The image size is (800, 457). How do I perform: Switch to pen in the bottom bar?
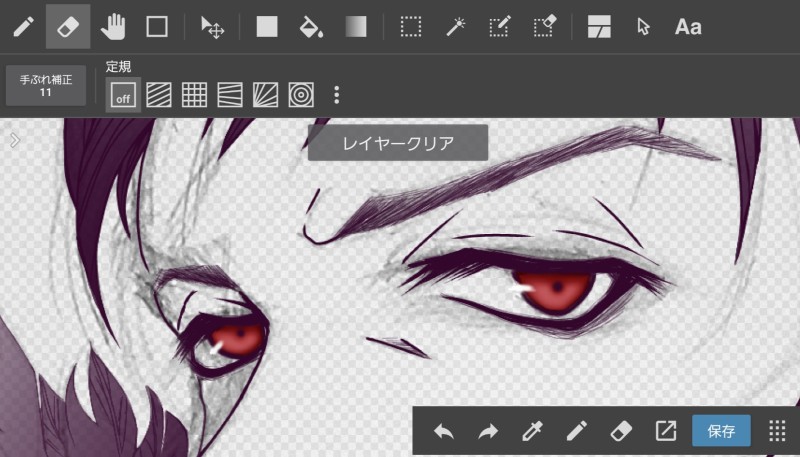tap(577, 431)
